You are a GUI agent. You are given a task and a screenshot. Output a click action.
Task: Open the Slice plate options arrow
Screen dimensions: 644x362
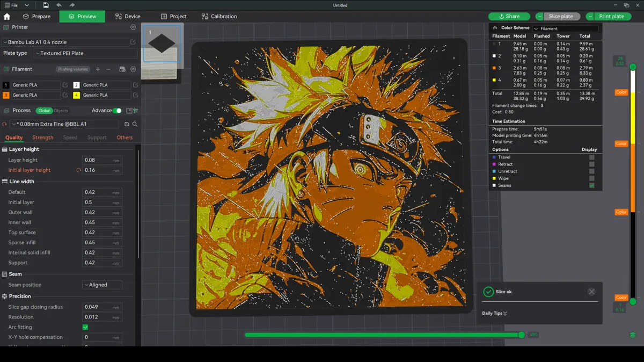(539, 17)
